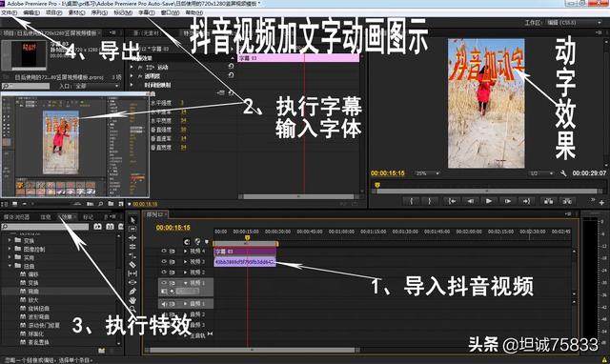
Task: Expand the Video 2 track
Action: click(186, 273)
